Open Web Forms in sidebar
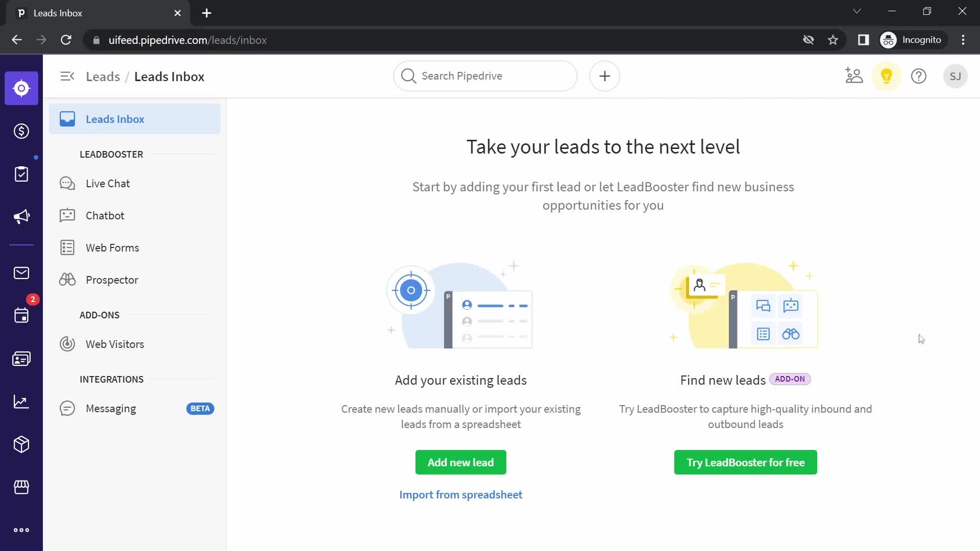This screenshot has height=551, width=980. 135,247
